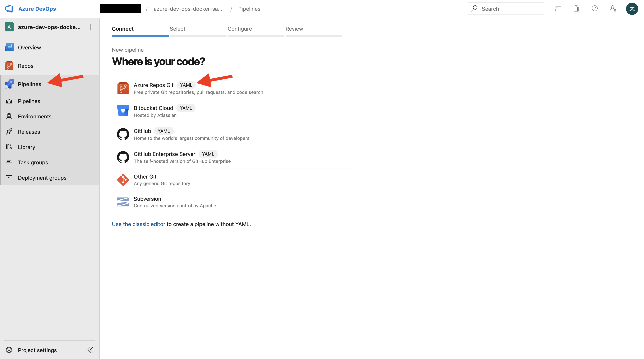The image size is (644, 359).
Task: Click the YAML badge beside Azure Repos Git
Action: tap(186, 85)
